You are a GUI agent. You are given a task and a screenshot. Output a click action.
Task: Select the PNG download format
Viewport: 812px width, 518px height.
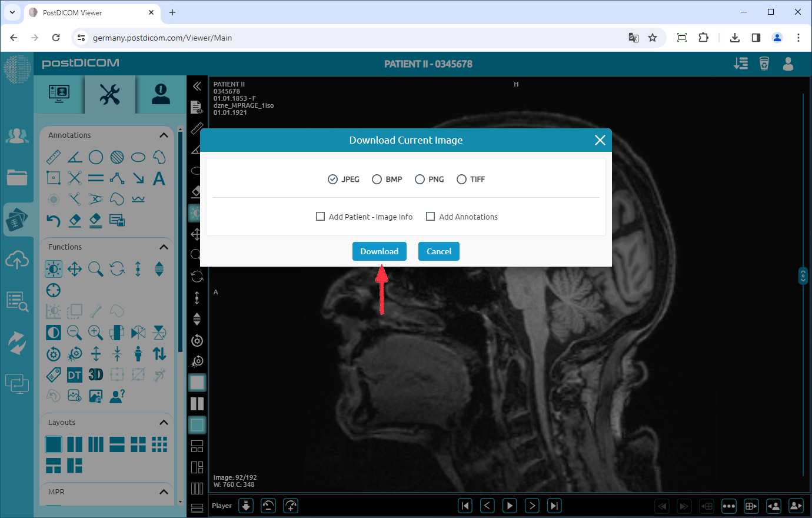(420, 179)
